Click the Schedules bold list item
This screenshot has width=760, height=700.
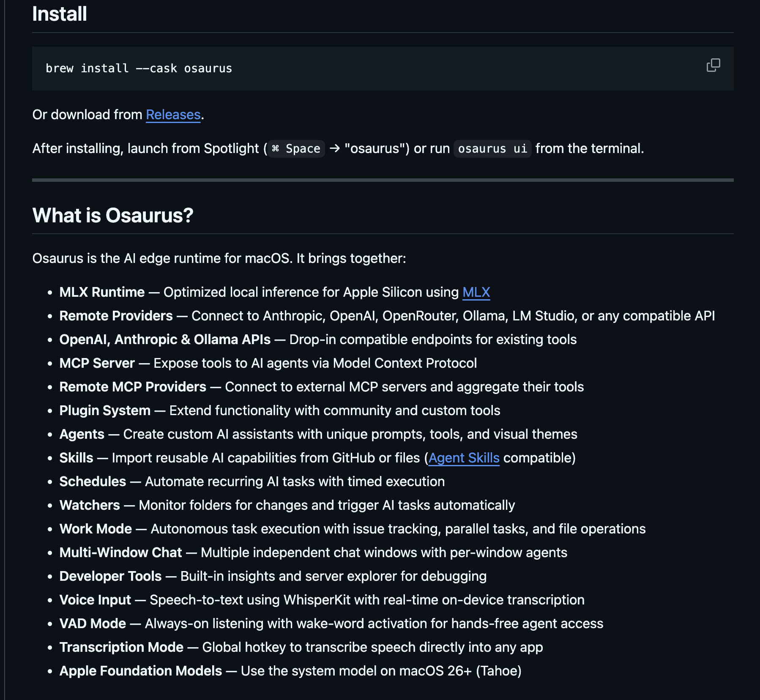click(x=93, y=481)
